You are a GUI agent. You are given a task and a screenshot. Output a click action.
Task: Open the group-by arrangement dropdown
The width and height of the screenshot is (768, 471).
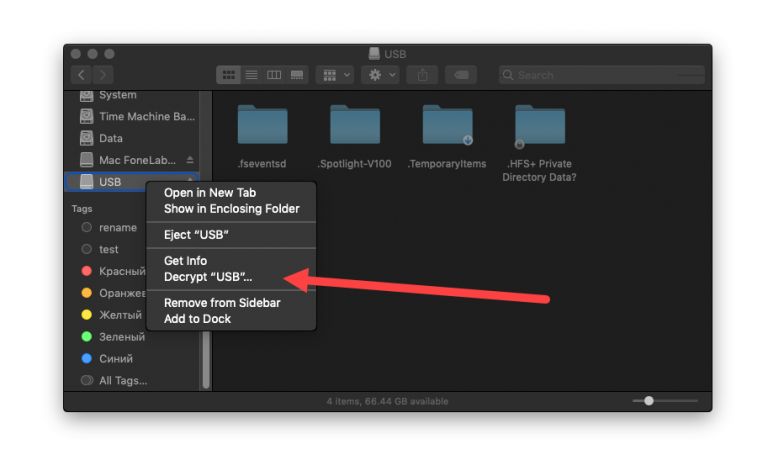(334, 75)
